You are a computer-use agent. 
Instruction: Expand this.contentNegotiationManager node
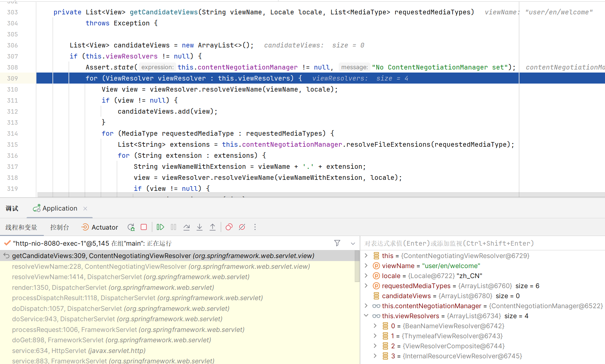click(x=366, y=306)
